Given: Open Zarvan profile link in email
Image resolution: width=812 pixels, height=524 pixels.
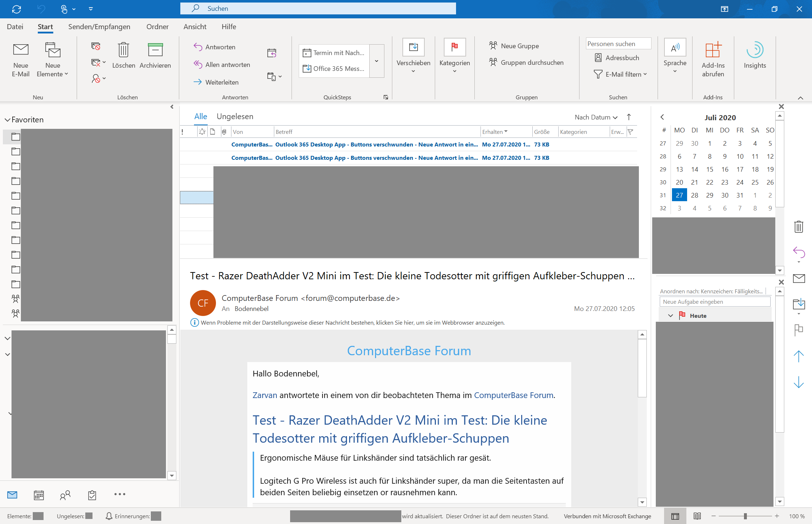Looking at the screenshot, I should [265, 395].
